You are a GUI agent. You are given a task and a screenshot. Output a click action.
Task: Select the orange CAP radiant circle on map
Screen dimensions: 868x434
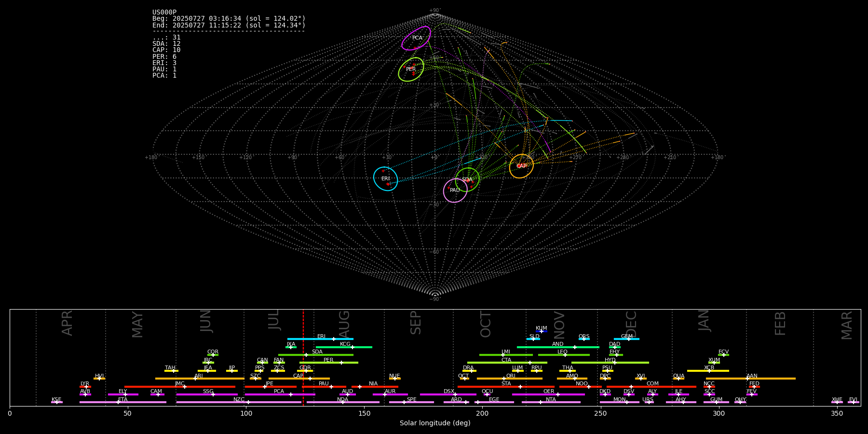tap(521, 166)
